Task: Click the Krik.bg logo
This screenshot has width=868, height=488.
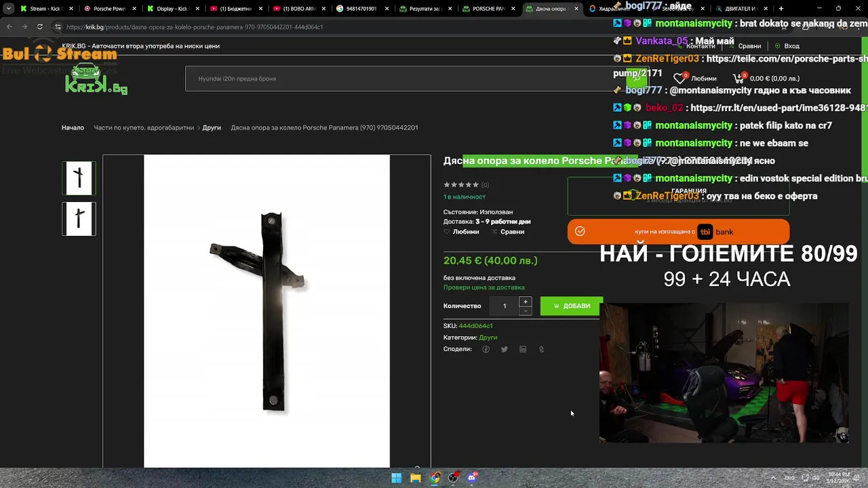Action: coord(96,81)
